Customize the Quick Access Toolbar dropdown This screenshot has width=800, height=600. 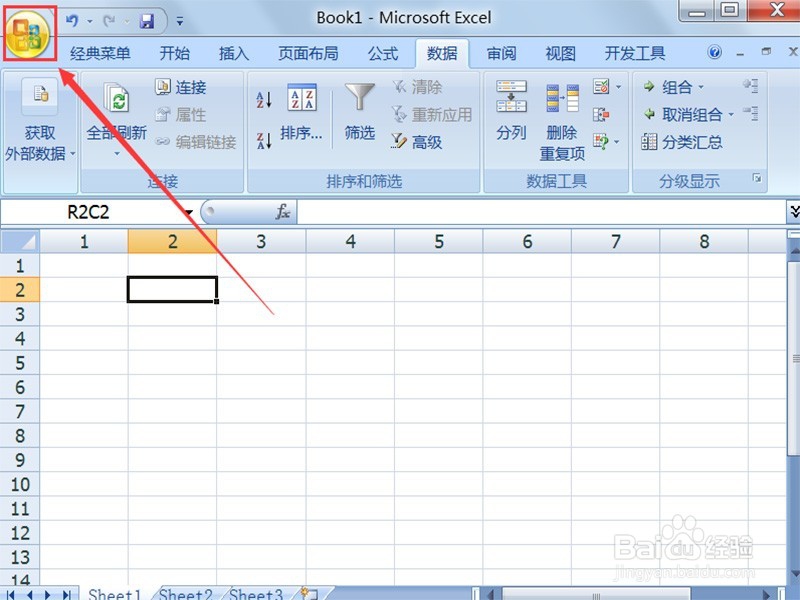click(180, 21)
